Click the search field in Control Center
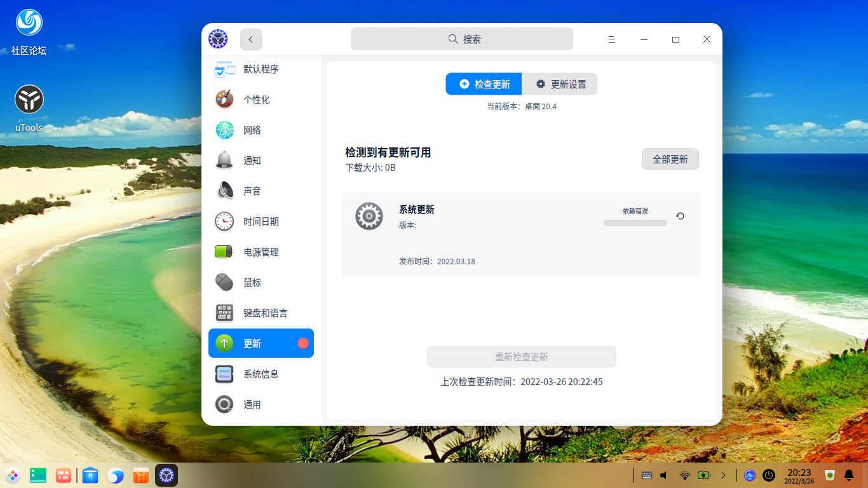Viewport: 868px width, 488px height. (x=462, y=39)
